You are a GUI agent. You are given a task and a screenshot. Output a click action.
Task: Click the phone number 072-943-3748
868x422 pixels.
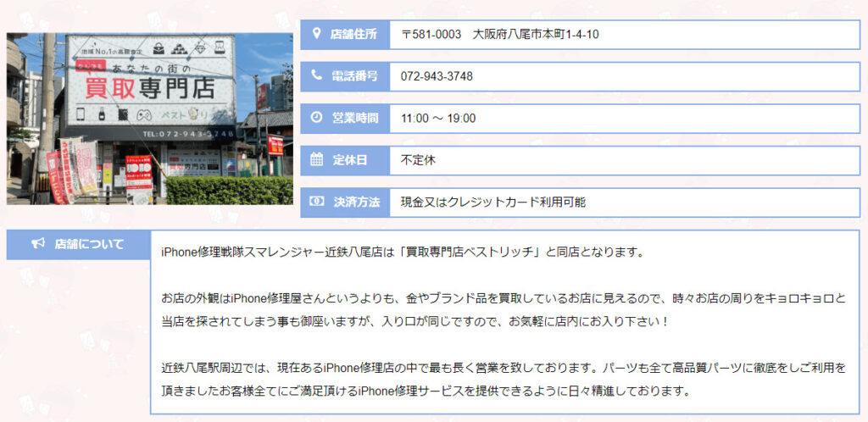(x=437, y=76)
